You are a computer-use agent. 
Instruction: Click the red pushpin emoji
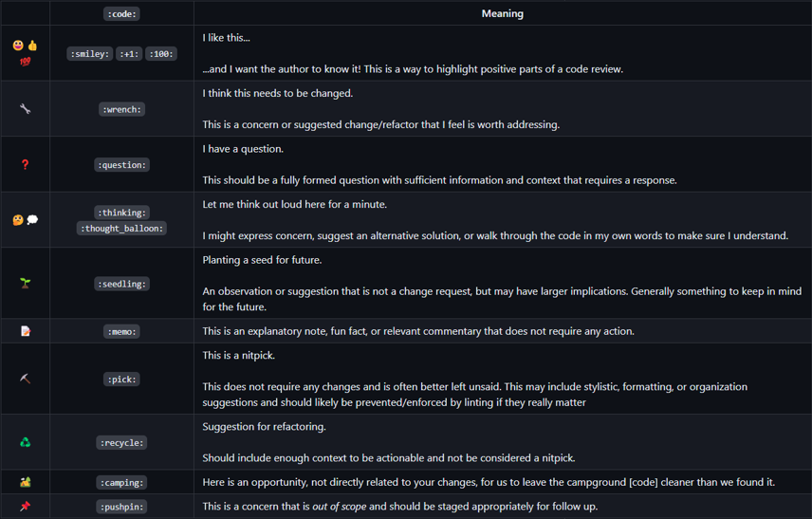pyautogui.click(x=25, y=507)
